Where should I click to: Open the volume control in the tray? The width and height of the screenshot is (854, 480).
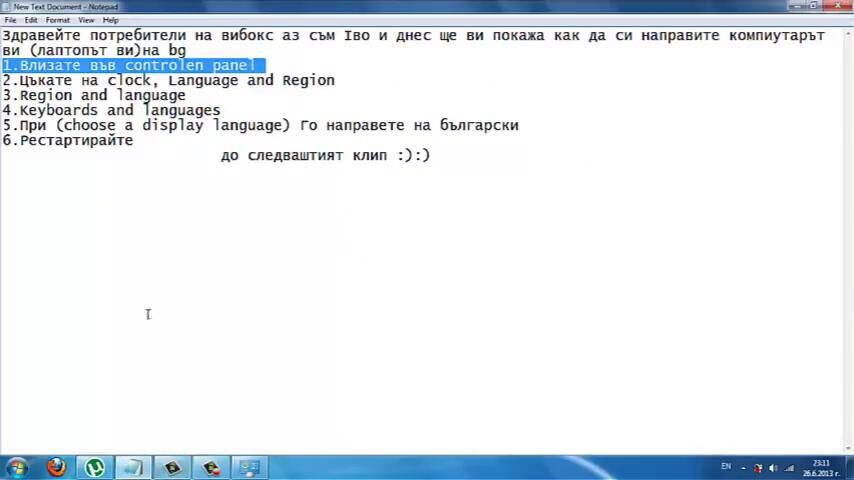pyautogui.click(x=773, y=468)
